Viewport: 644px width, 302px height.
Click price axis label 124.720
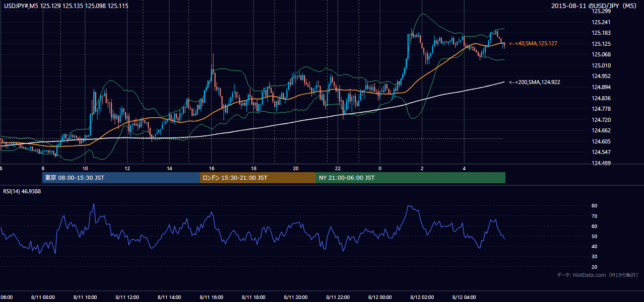(602, 120)
